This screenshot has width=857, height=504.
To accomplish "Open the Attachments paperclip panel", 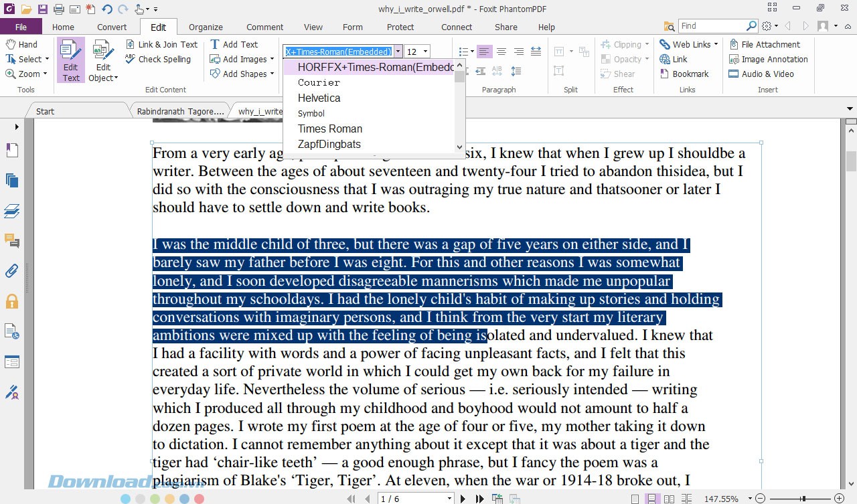I will [x=12, y=270].
